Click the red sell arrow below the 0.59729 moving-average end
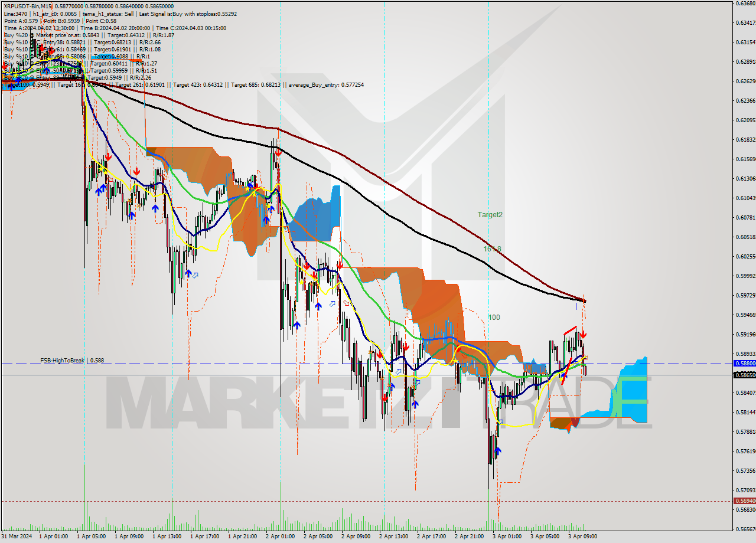The height and width of the screenshot is (543, 756). pyautogui.click(x=584, y=333)
